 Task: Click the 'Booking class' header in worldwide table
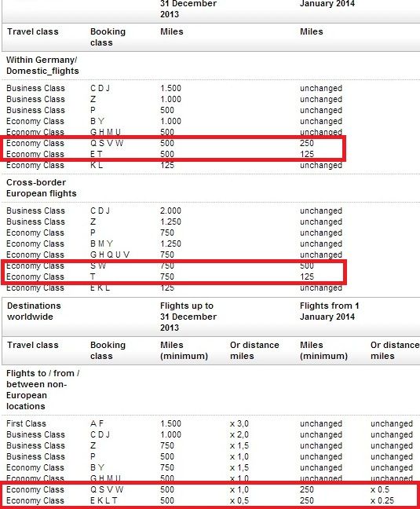(x=108, y=350)
